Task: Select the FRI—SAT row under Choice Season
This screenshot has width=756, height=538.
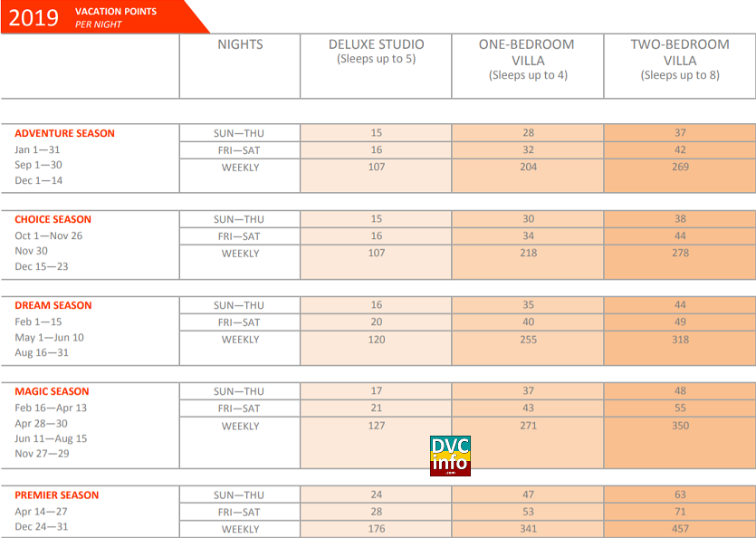Action: [239, 235]
